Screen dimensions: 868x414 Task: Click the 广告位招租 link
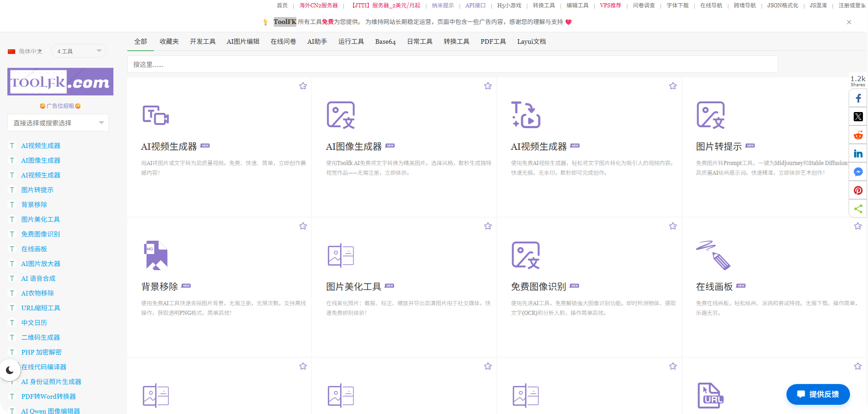[60, 106]
